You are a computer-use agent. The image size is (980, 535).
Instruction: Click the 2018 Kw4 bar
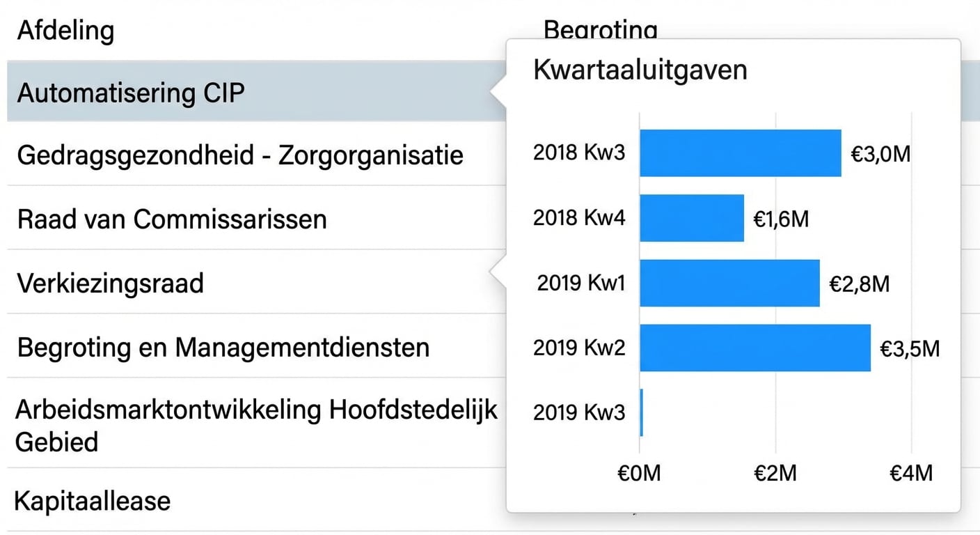coord(693,217)
